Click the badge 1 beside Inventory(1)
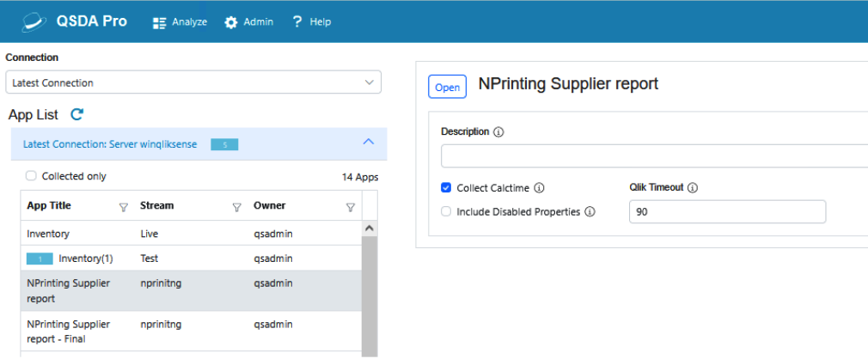The image size is (868, 359). tap(40, 259)
